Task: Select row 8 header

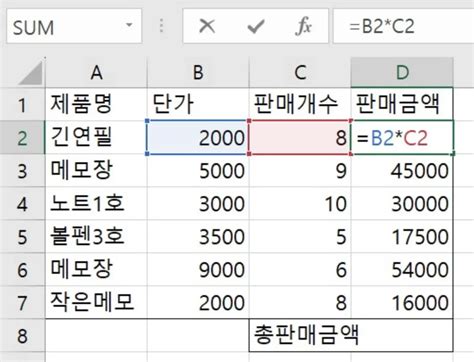Action: (22, 335)
